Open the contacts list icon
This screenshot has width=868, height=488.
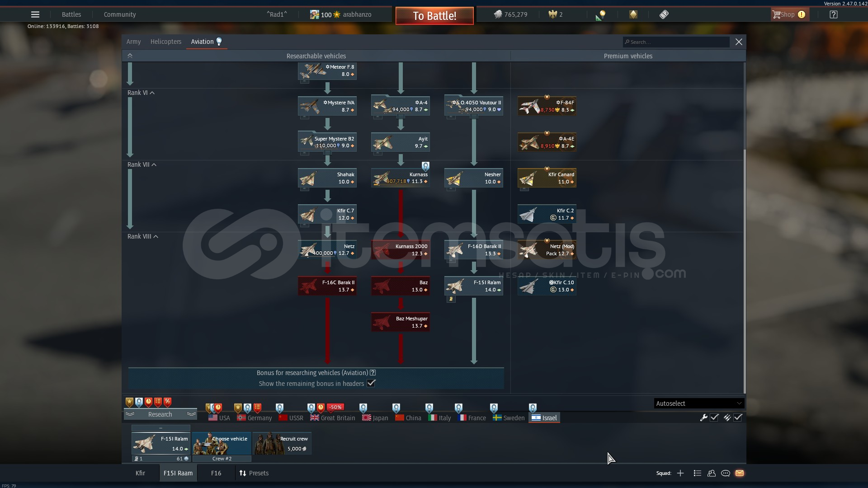pos(698,473)
